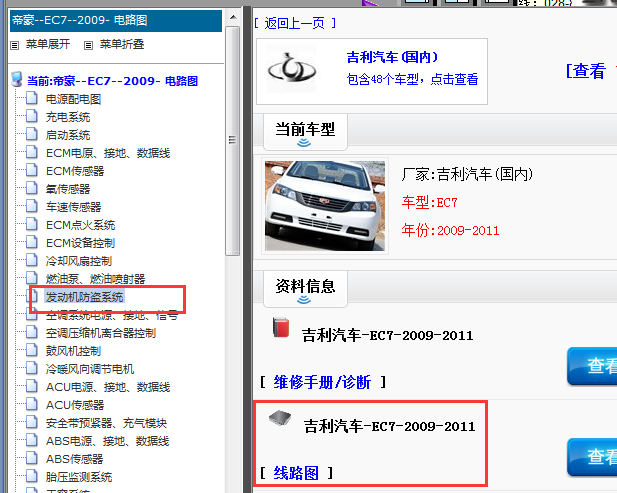Open the 电源配电图 tree entry
The width and height of the screenshot is (617, 493).
74,99
